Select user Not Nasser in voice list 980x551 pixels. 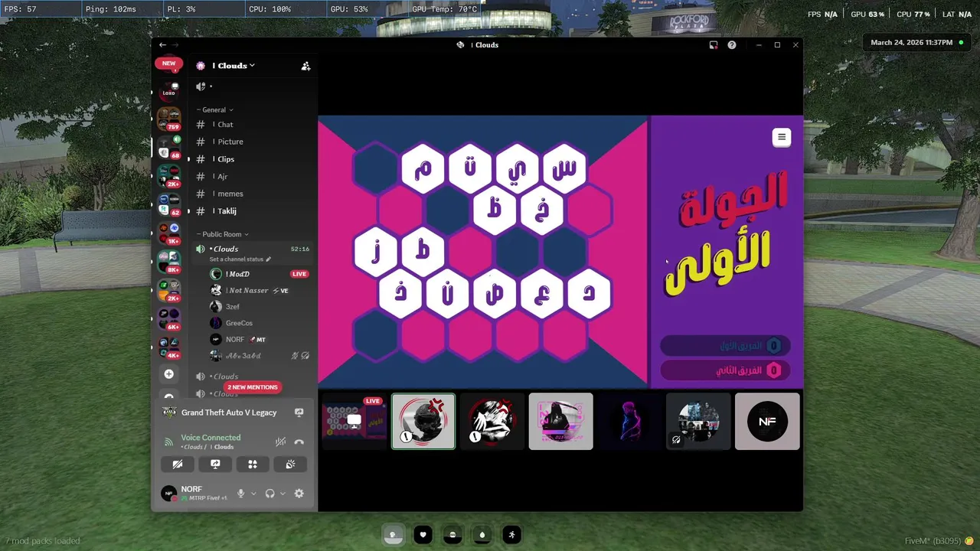(x=260, y=291)
